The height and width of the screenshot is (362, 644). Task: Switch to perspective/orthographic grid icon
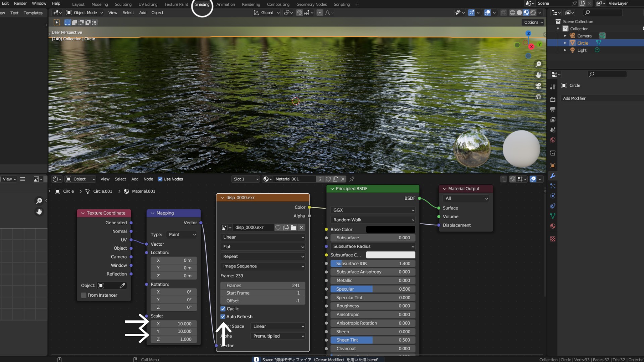point(538,97)
